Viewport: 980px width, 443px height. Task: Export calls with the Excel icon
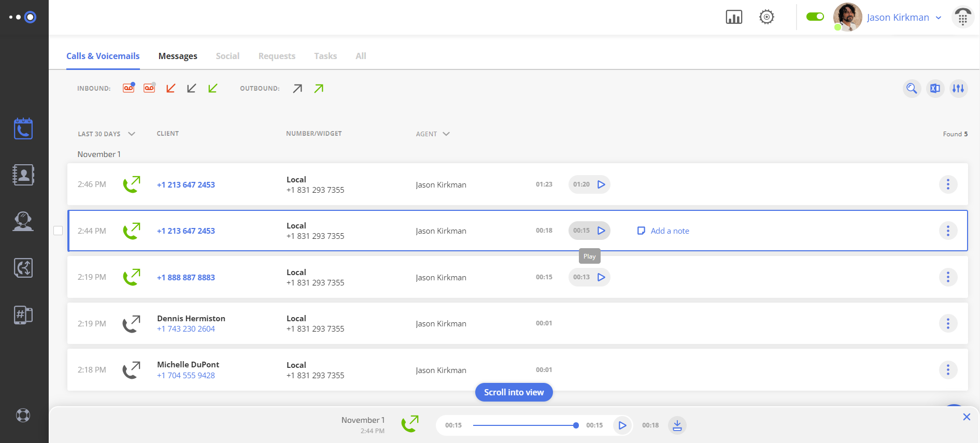pos(935,89)
